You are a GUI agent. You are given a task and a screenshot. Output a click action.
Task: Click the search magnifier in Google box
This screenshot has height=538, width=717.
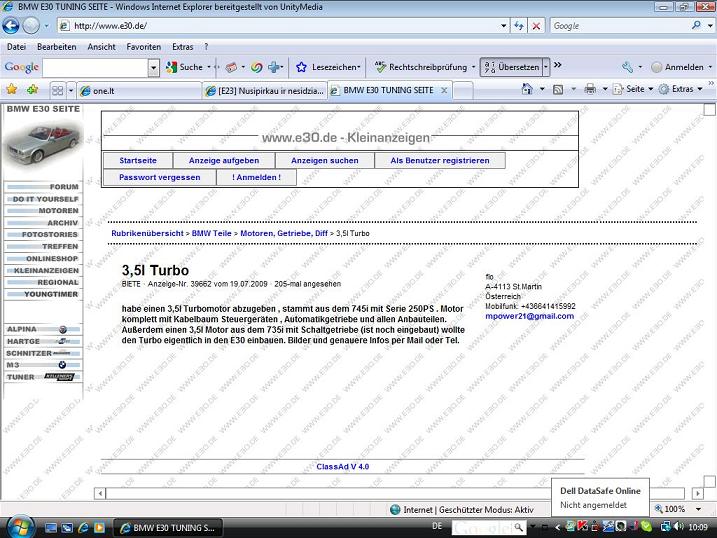tap(695, 25)
